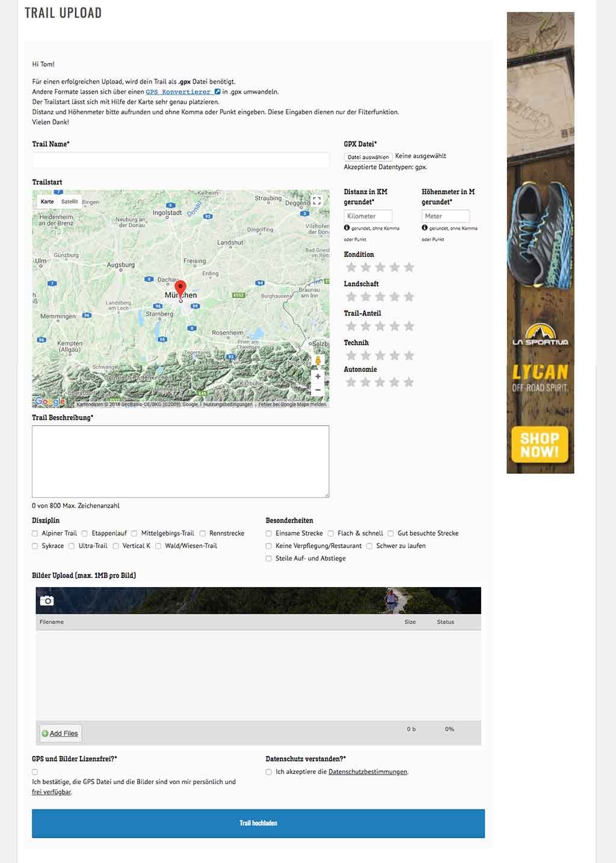Open the GPS Konvertierer link

pos(179,92)
